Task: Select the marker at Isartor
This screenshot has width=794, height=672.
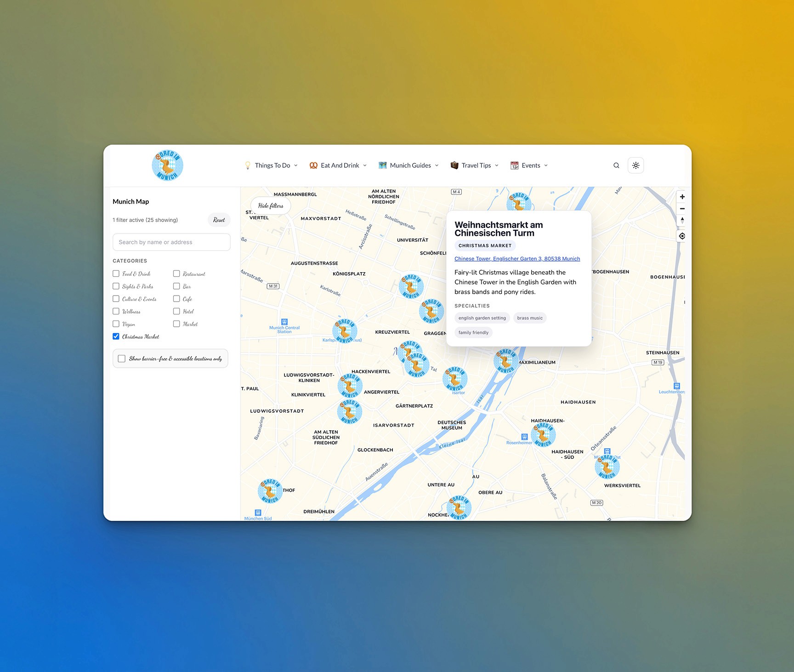Action: click(x=455, y=379)
